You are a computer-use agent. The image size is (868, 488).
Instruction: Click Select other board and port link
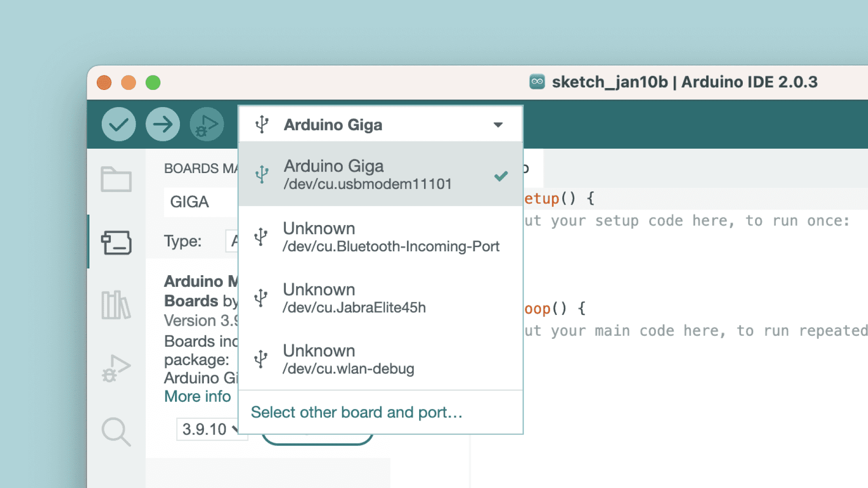click(356, 412)
